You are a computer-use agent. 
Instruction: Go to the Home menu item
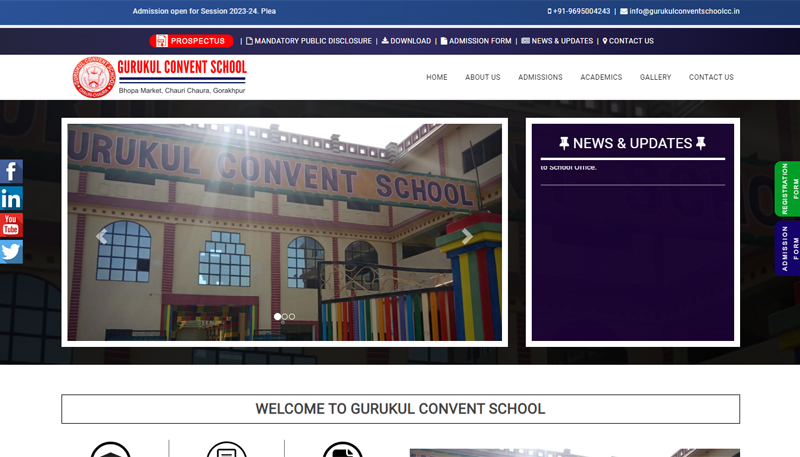[437, 77]
